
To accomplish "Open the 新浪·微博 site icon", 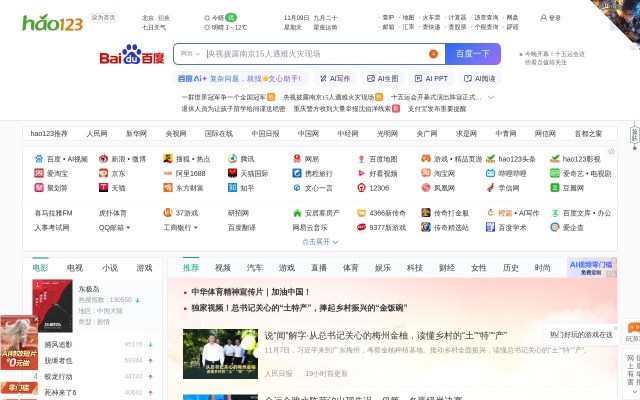I will [x=104, y=159].
